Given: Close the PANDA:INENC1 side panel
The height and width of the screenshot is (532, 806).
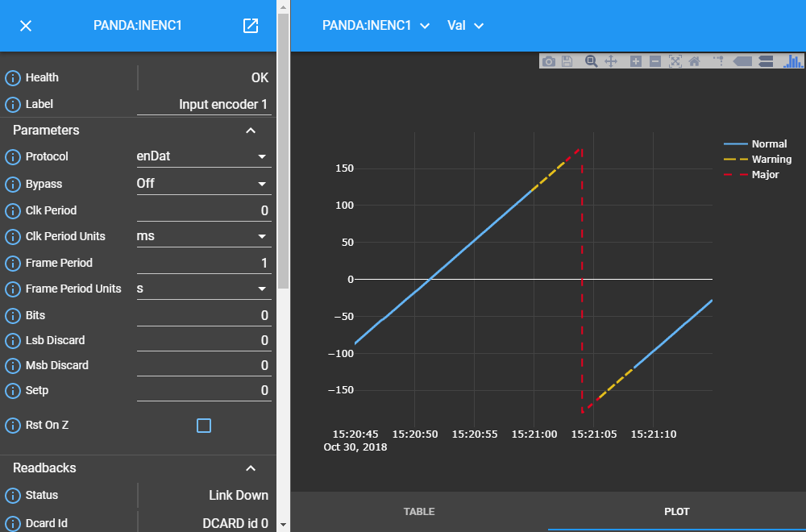Looking at the screenshot, I should (26, 26).
